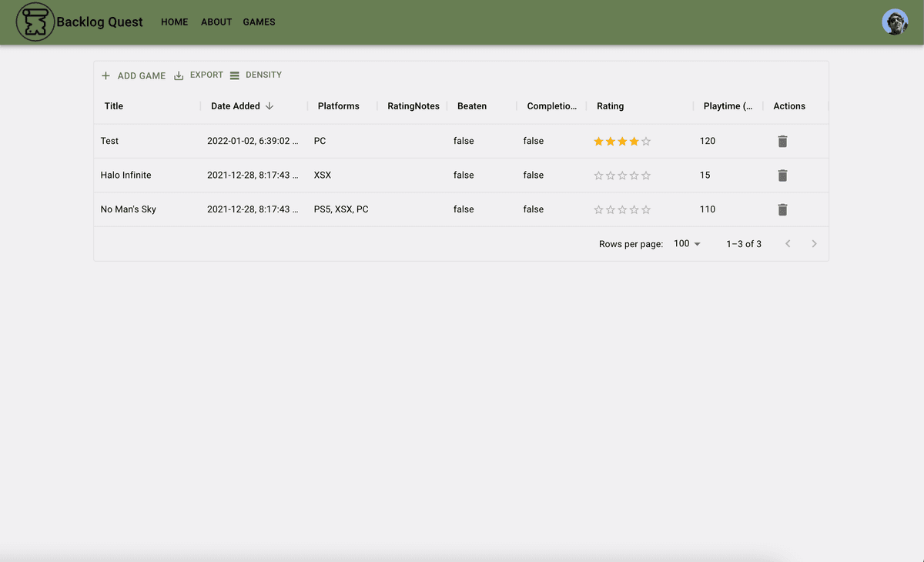Click the Backlog Quest logo icon
This screenshot has height=562, width=924.
pos(35,22)
